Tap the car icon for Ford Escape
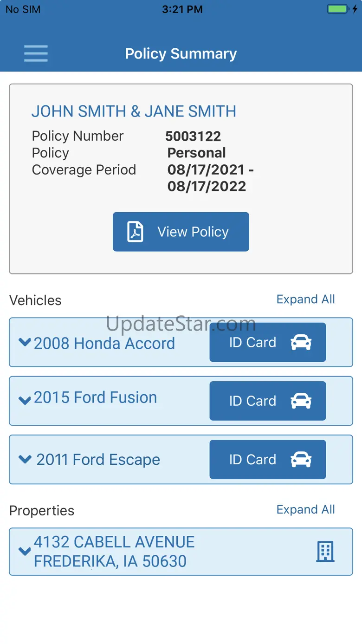The image size is (362, 644). point(301,460)
